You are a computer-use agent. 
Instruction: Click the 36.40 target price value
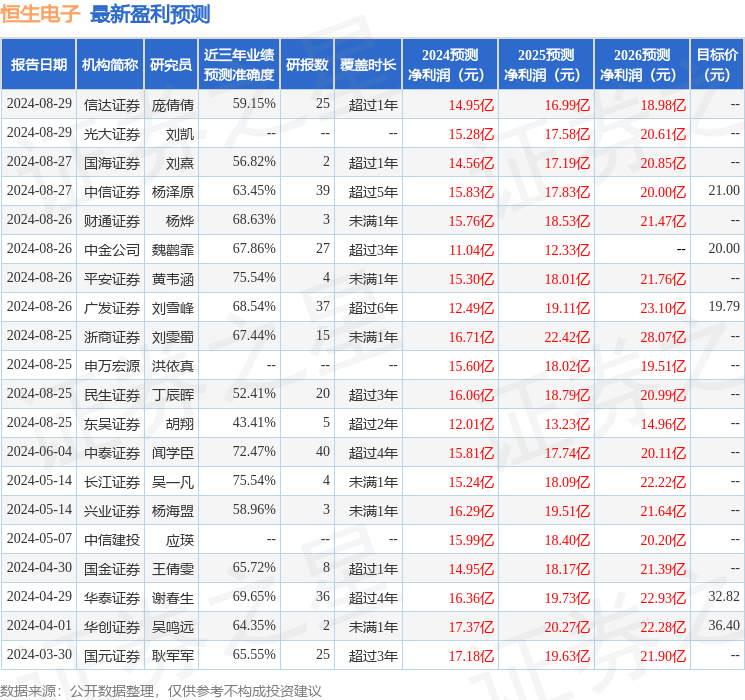pos(724,625)
